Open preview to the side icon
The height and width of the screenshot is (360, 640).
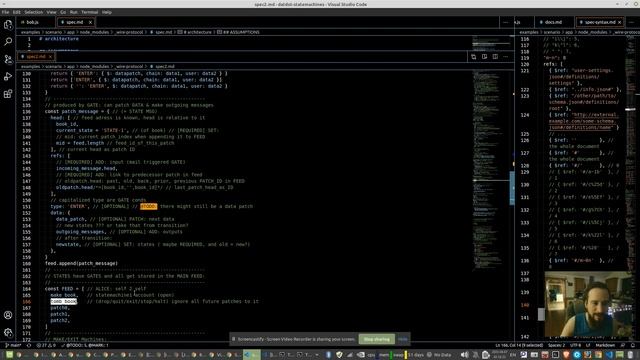click(x=484, y=57)
